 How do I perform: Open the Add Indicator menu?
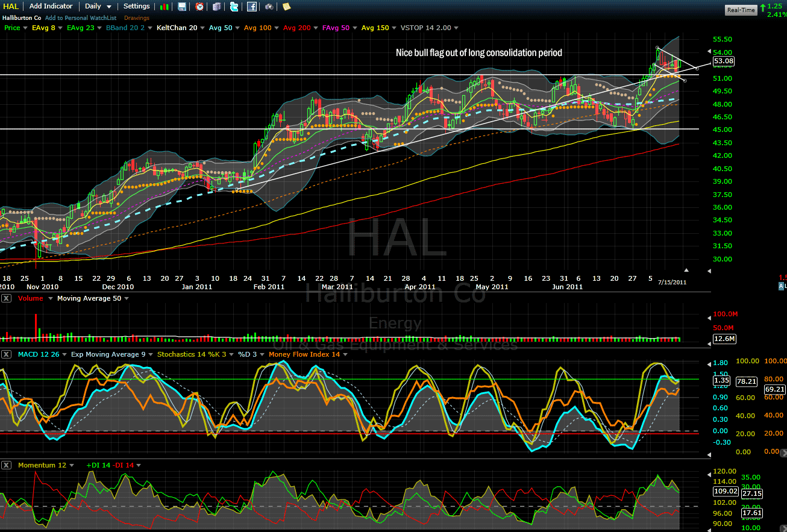51,6
